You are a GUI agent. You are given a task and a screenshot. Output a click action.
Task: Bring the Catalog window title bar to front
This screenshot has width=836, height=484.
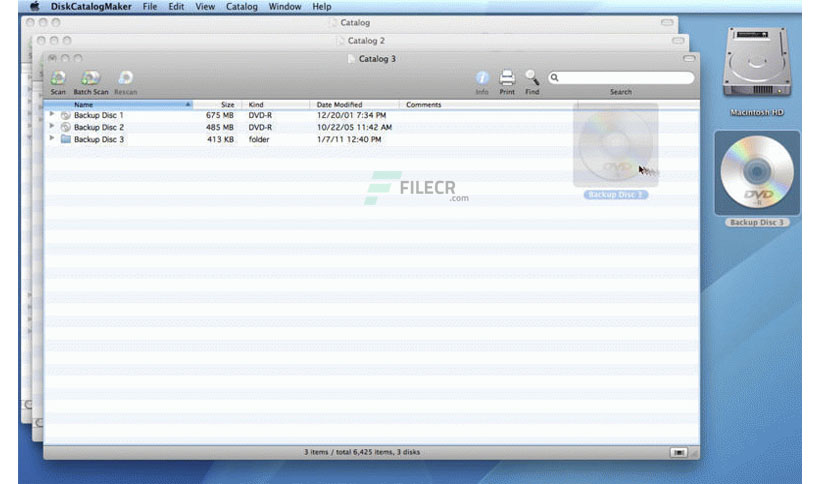[349, 22]
